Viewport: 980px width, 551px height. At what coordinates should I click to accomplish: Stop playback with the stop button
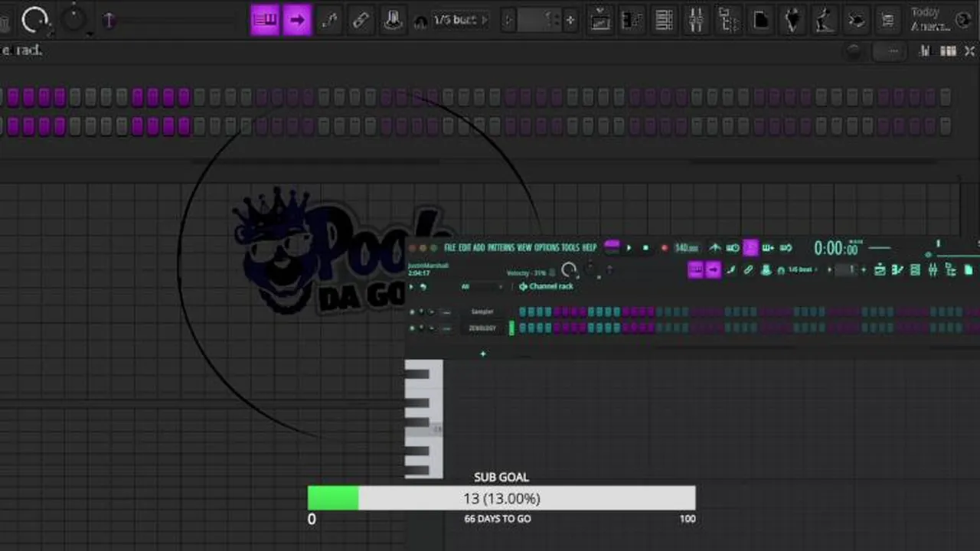(645, 247)
